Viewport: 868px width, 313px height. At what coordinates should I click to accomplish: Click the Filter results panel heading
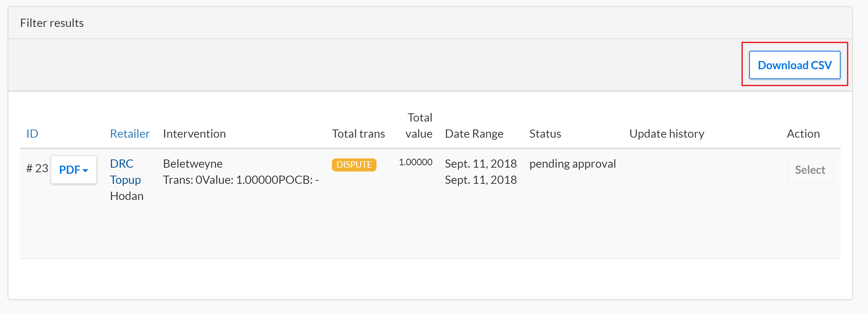click(52, 23)
